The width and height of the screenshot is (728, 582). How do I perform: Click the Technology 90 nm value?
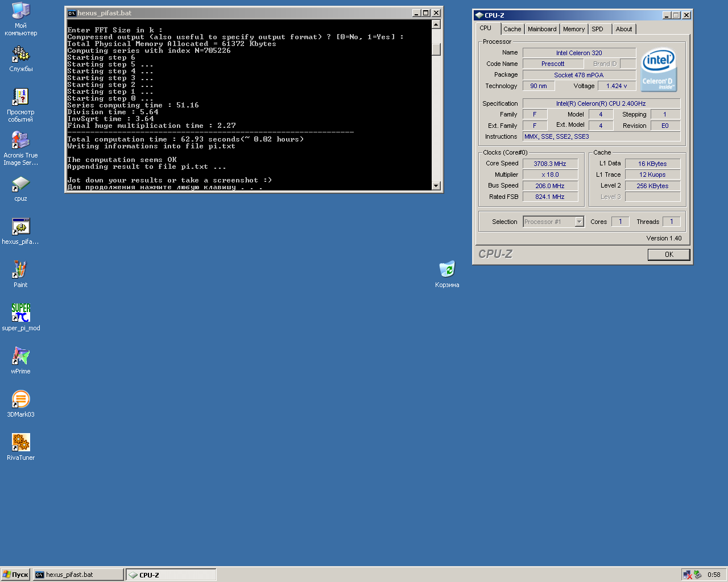[539, 86]
